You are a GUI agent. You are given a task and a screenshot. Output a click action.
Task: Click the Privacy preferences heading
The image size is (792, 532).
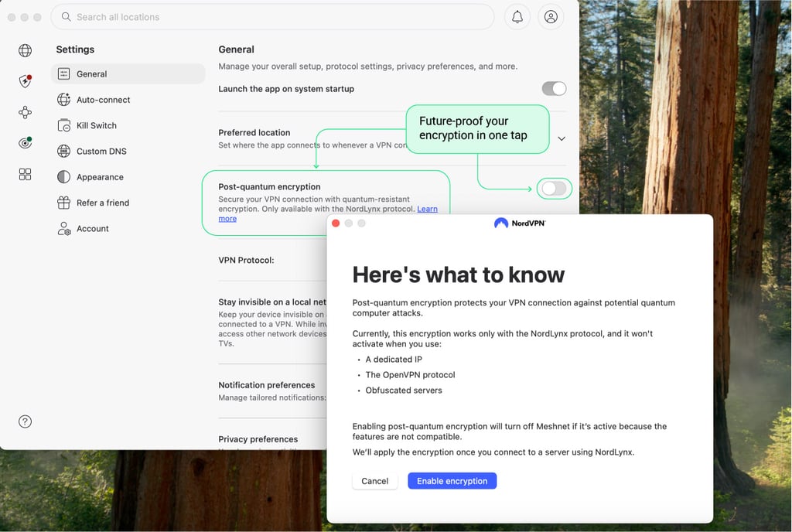(258, 439)
